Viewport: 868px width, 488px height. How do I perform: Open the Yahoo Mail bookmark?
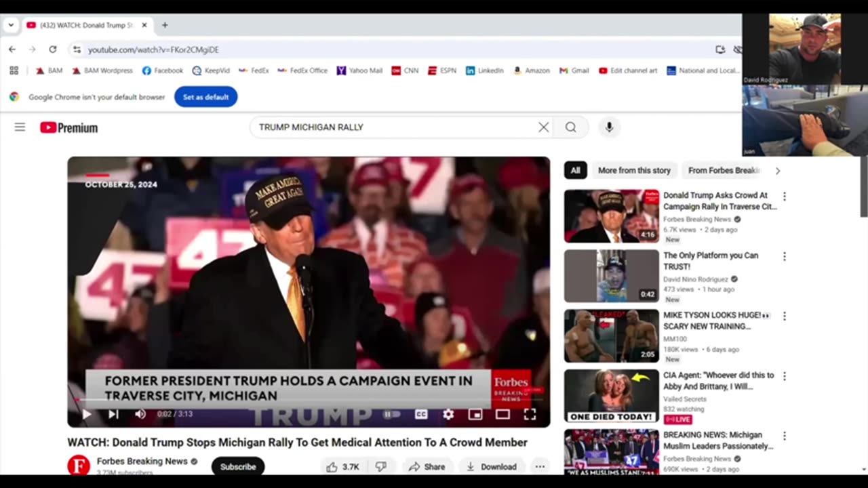[360, 70]
